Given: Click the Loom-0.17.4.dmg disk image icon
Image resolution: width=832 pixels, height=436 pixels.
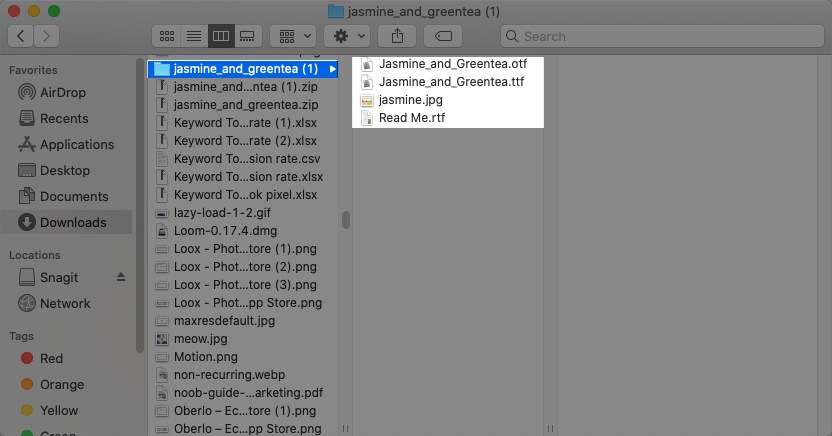Looking at the screenshot, I should click(x=162, y=231).
